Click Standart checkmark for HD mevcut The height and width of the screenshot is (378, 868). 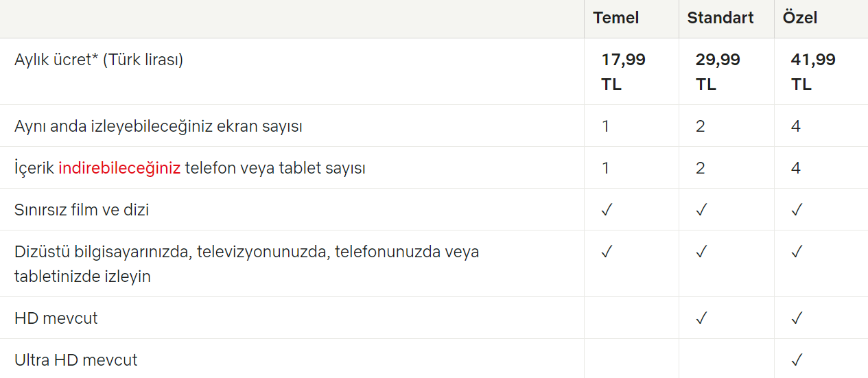701,318
